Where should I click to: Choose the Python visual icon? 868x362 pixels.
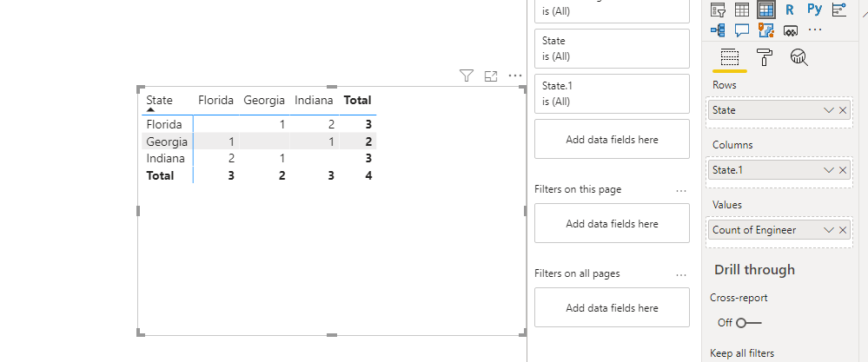pyautogui.click(x=814, y=9)
